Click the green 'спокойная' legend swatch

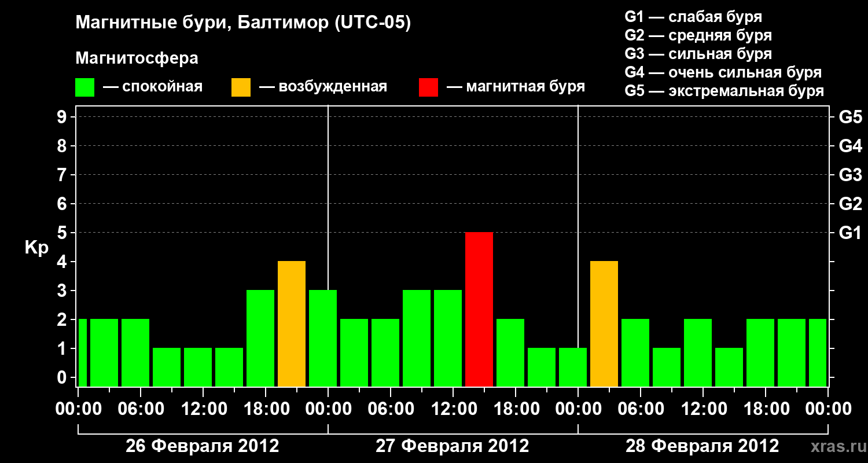tap(85, 87)
